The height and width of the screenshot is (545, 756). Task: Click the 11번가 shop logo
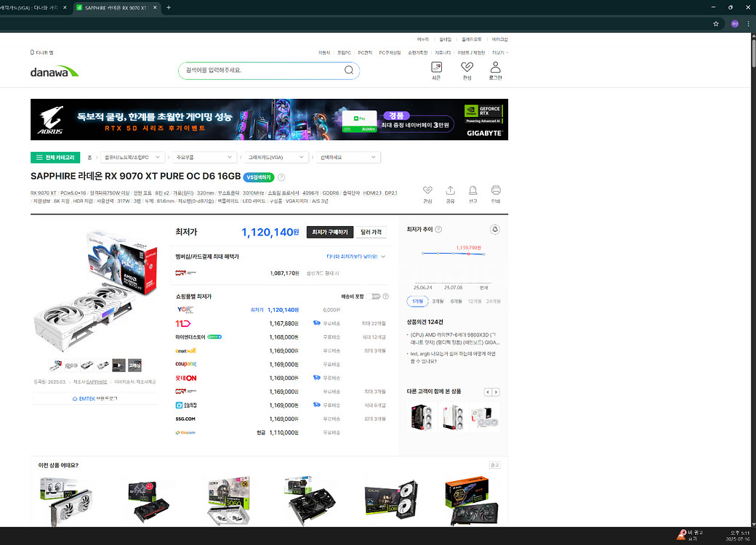point(183,323)
